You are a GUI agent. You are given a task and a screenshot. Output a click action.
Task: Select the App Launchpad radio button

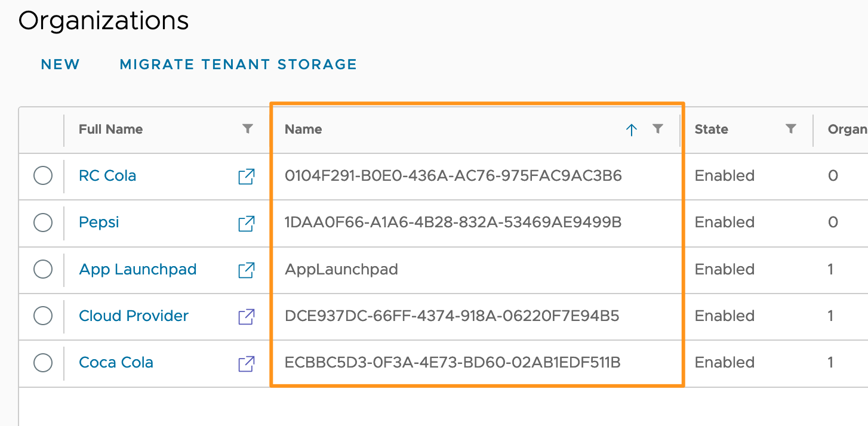pos(43,270)
